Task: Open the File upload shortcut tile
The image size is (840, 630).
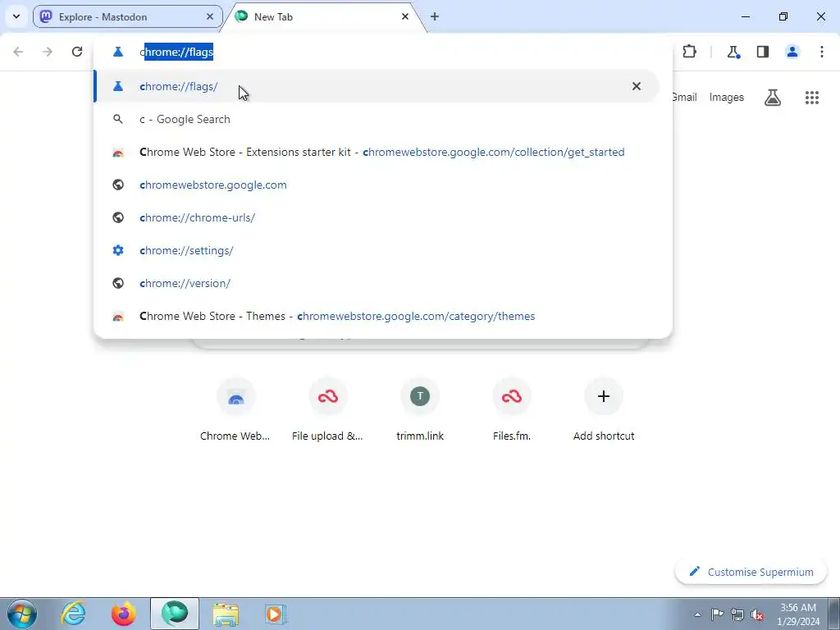Action: (x=327, y=409)
